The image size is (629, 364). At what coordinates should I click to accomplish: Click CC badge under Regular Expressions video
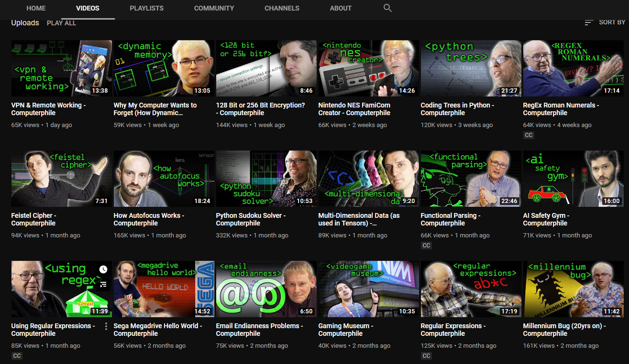(426, 356)
